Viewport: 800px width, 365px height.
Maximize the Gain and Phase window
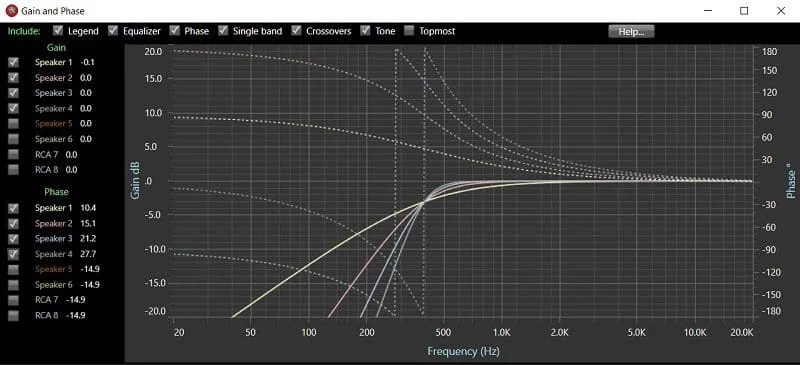744,11
